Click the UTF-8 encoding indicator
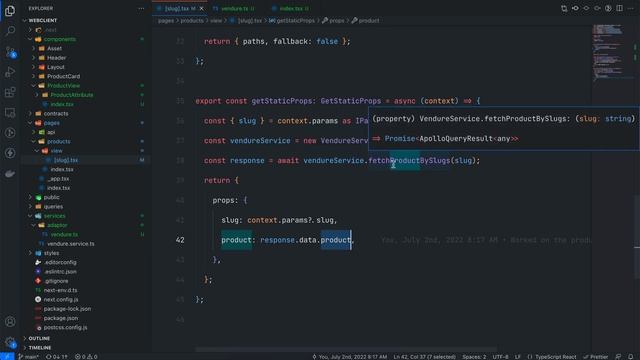The image size is (640, 360). click(x=500, y=357)
